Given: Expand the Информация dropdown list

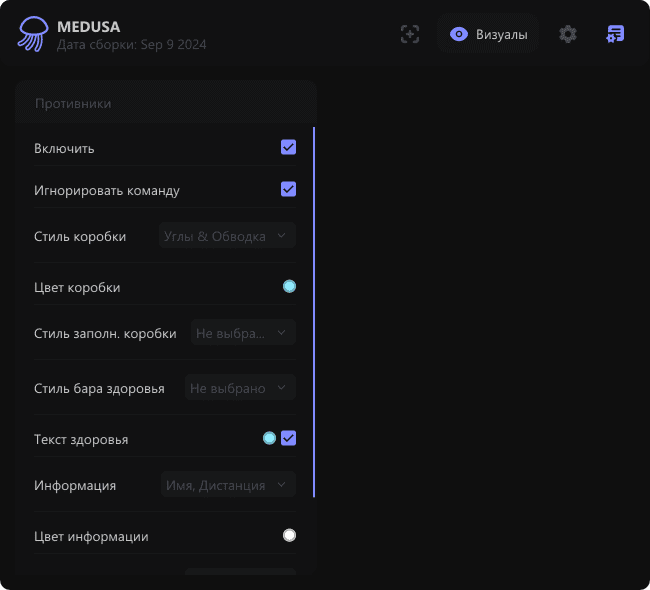Looking at the screenshot, I should click(227, 485).
